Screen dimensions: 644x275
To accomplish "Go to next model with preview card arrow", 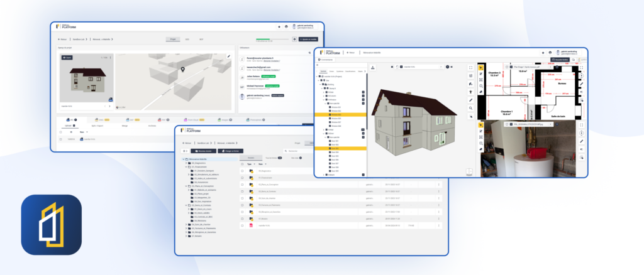I will 109,106.
